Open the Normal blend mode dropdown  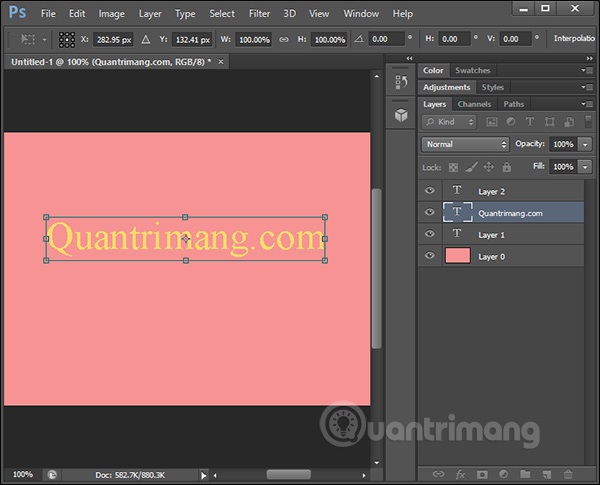[465, 144]
